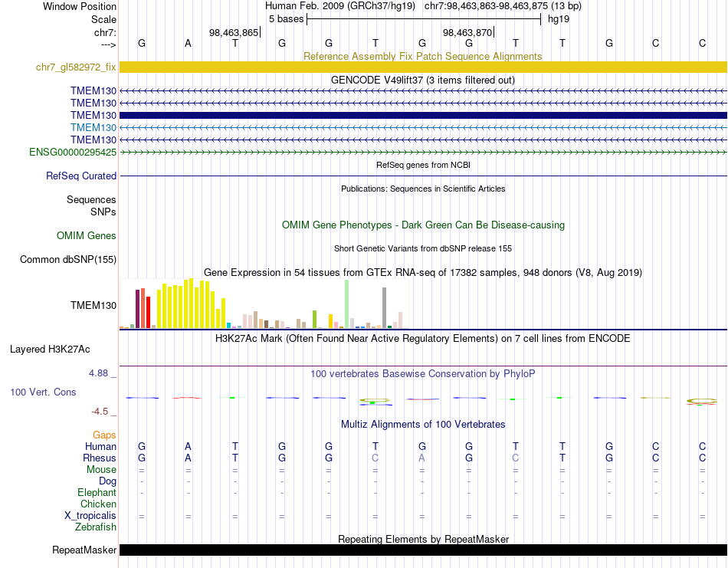Click the X_tropicalis species label
This screenshot has height=568, width=728.
(x=90, y=516)
